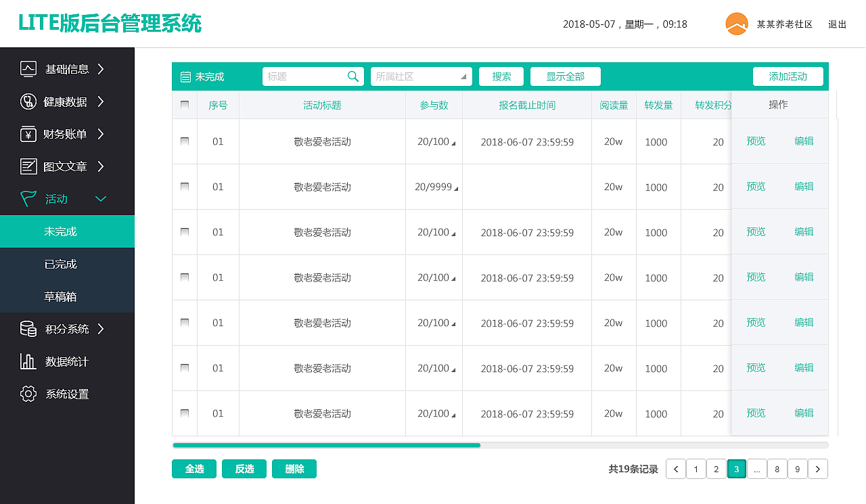Open 预览 preview link on the first row
Image resolution: width=866 pixels, height=504 pixels.
click(756, 141)
